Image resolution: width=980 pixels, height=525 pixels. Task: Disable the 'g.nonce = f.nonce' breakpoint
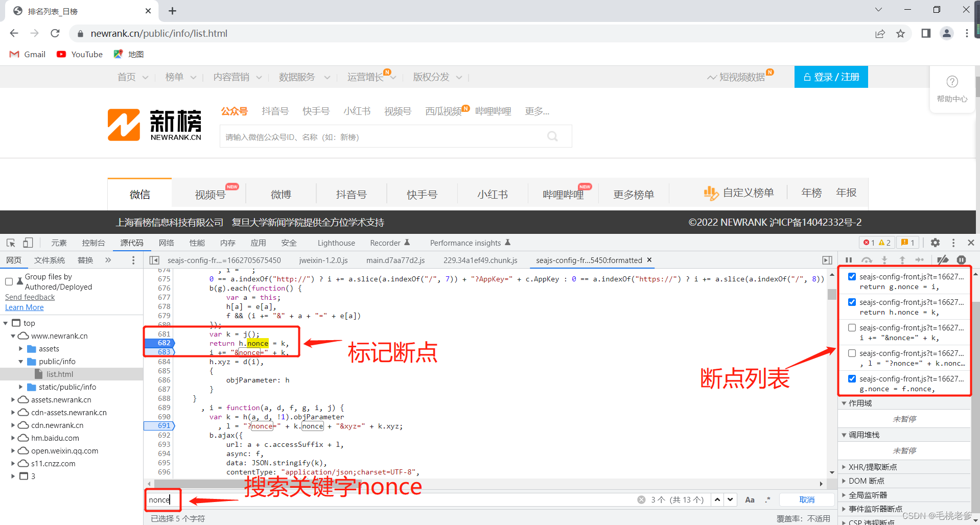[x=852, y=378]
